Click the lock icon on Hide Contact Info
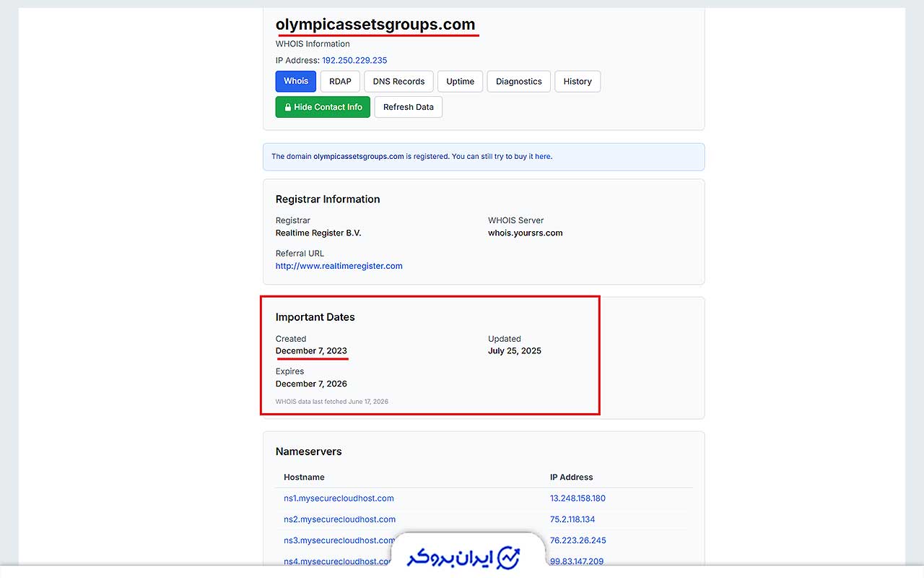 click(x=287, y=107)
